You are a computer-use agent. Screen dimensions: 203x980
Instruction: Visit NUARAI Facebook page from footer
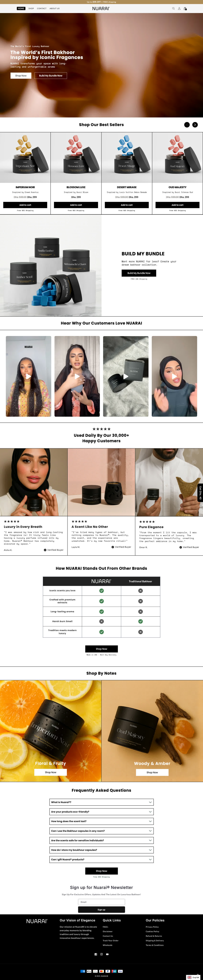96,954
